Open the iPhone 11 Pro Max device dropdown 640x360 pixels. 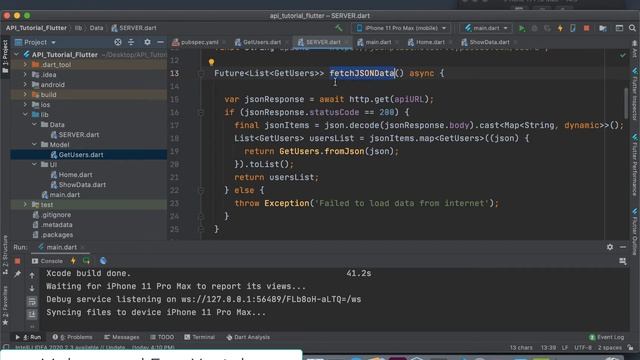402,28
